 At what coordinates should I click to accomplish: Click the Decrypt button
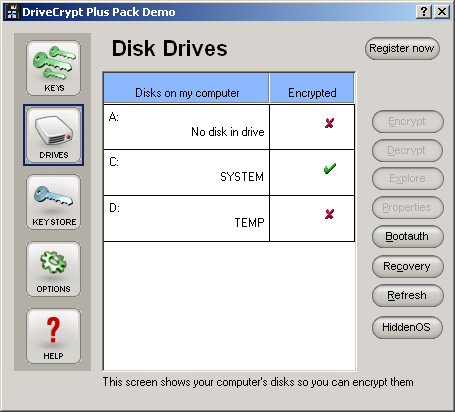click(x=407, y=150)
